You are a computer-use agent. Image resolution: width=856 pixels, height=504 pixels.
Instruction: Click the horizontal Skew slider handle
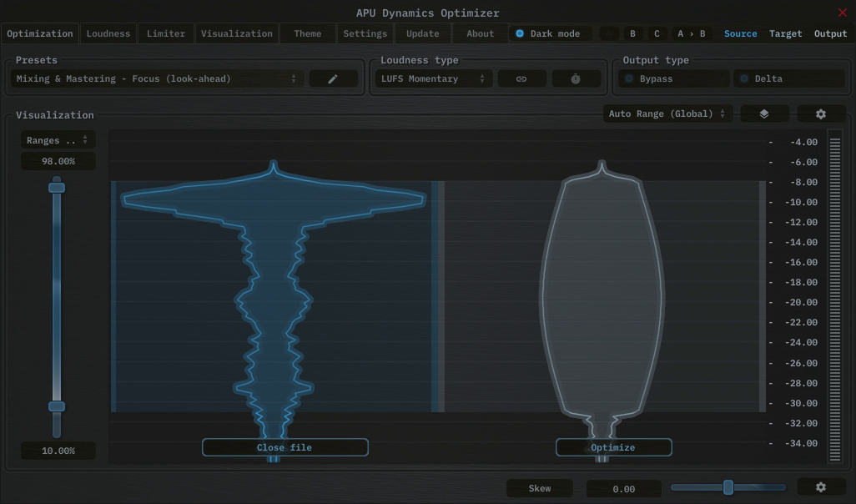pos(728,487)
